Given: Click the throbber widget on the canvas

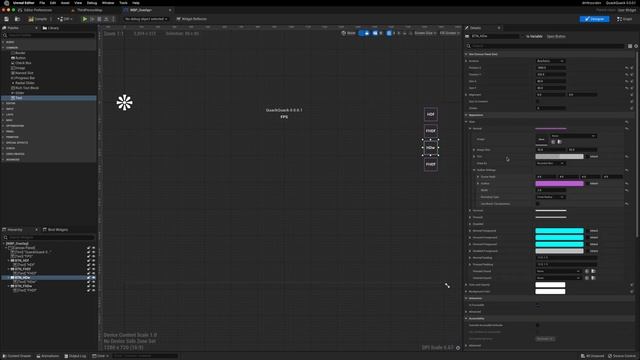Looking at the screenshot, I should pyautogui.click(x=124, y=102).
